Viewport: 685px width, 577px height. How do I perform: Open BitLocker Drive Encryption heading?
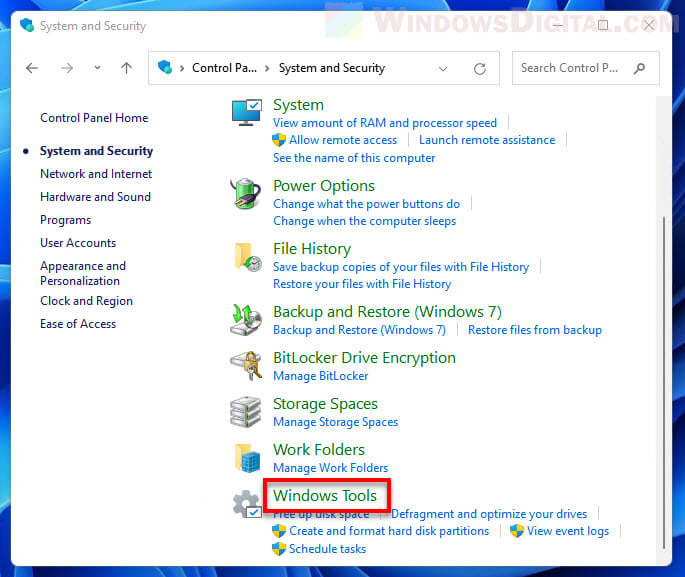point(364,358)
